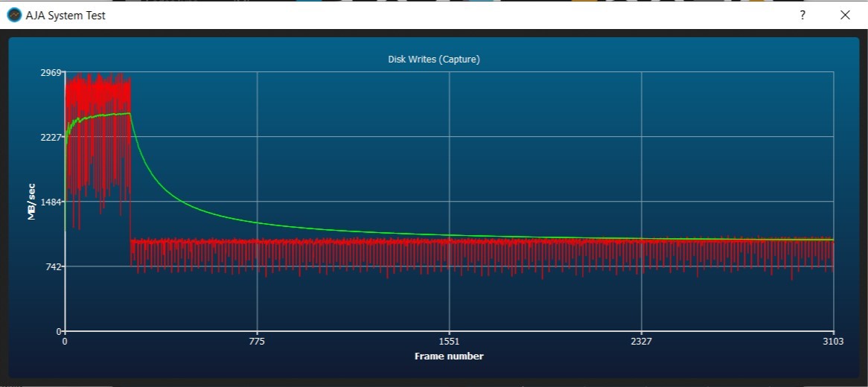
Task: Click the peak of the green average line
Action: point(128,113)
